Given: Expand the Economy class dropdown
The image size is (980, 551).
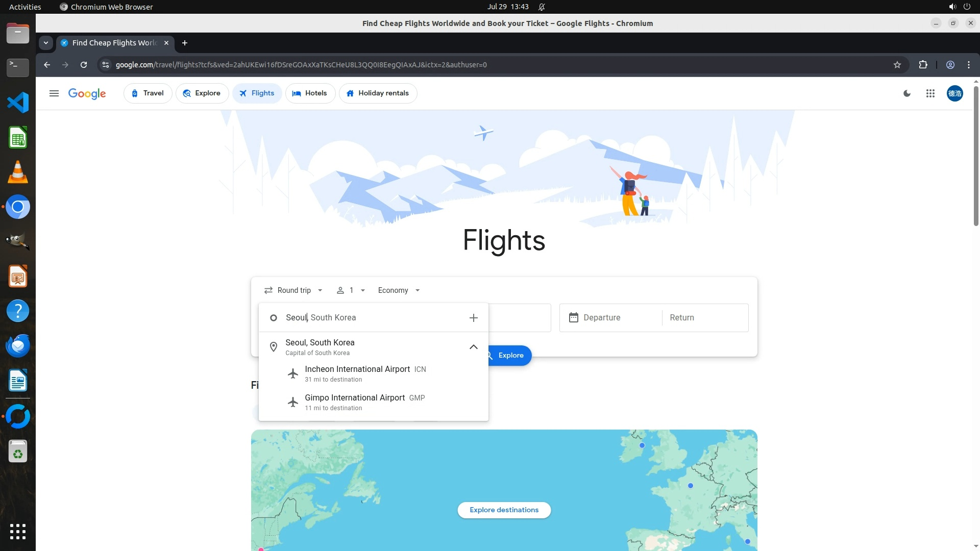Looking at the screenshot, I should 399,290.
